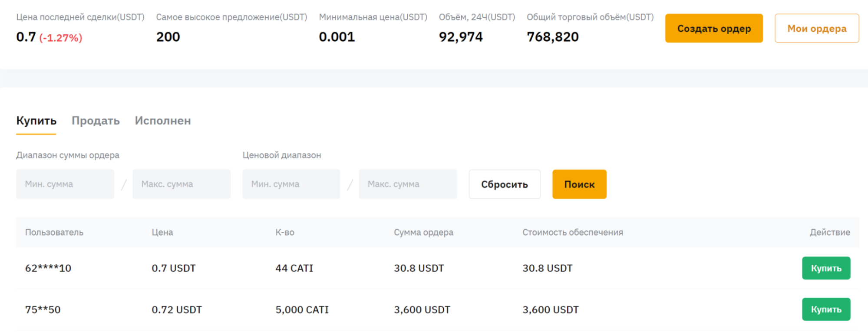The height and width of the screenshot is (332, 868).
Task: Run the filter with Поиск button
Action: (x=579, y=184)
